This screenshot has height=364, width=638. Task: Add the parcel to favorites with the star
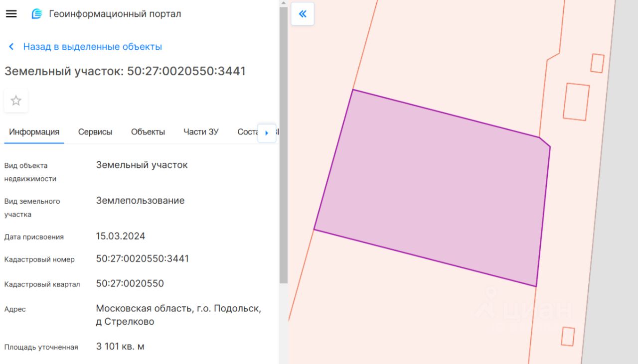pyautogui.click(x=16, y=101)
